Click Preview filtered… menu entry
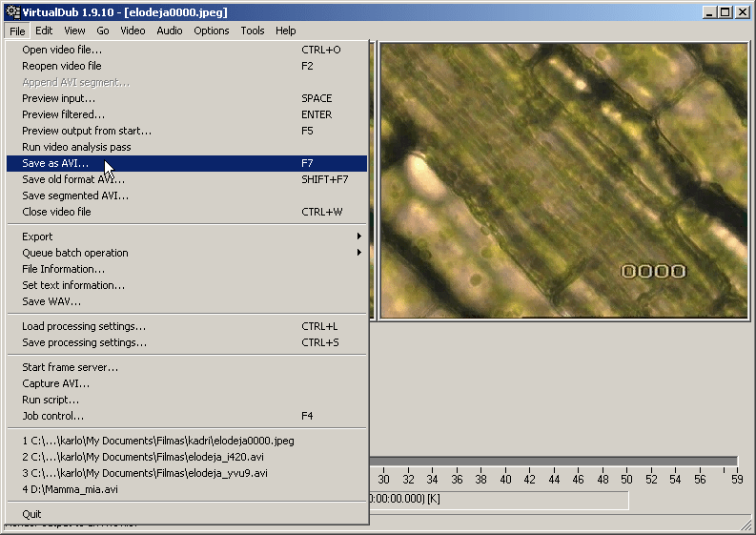Screen dimensions: 756x535 coord(187,114)
